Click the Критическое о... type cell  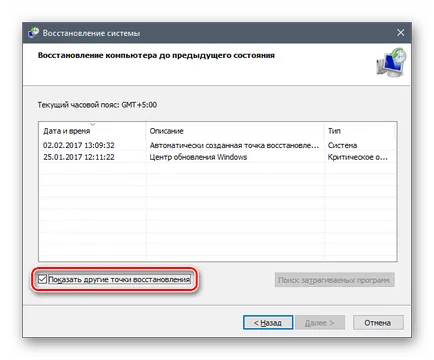358,157
